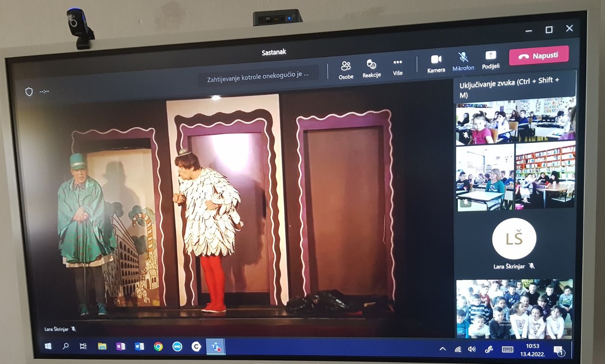The width and height of the screenshot is (605, 364).
Task: Select the bottom crowd of children thumbnail
Action: click(514, 309)
